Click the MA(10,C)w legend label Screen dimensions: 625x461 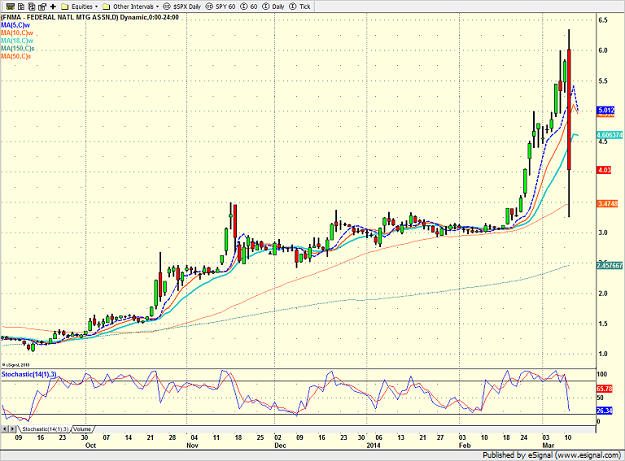click(x=17, y=33)
